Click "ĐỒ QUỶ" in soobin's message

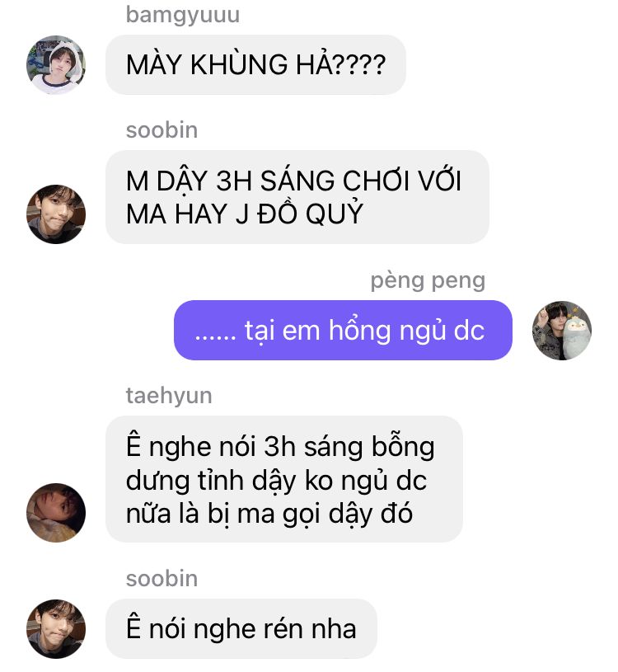pyautogui.click(x=311, y=213)
